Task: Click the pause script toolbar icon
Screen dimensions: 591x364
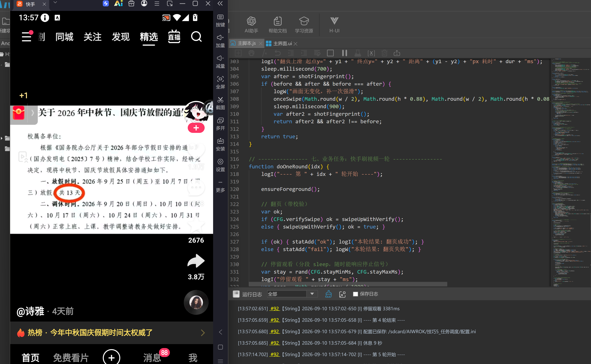Action: coord(344,53)
